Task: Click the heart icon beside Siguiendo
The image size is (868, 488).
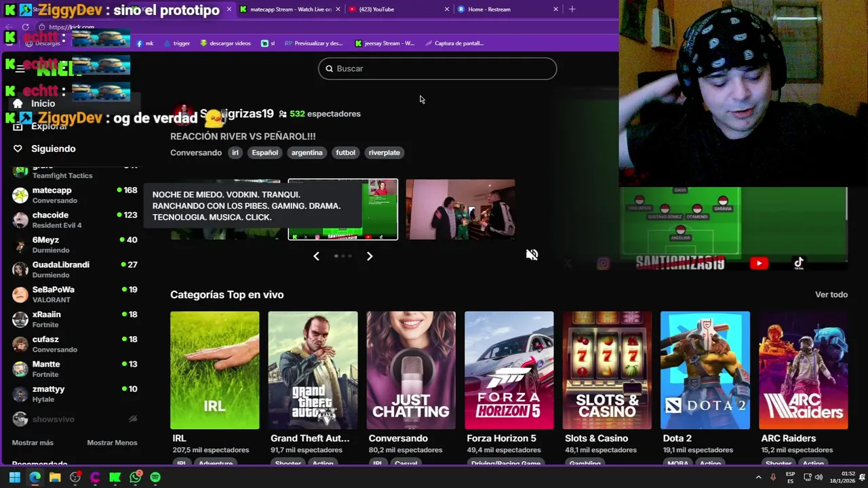Action: point(18,148)
